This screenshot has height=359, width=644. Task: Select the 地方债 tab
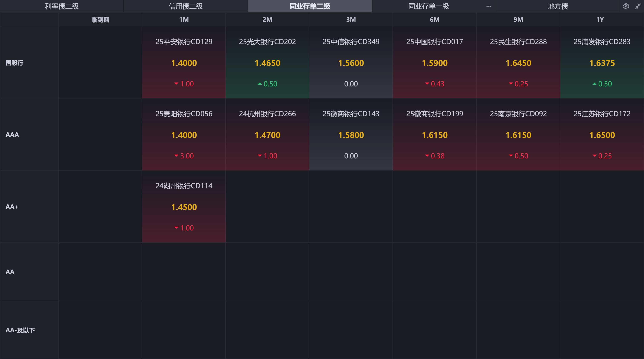click(558, 6)
